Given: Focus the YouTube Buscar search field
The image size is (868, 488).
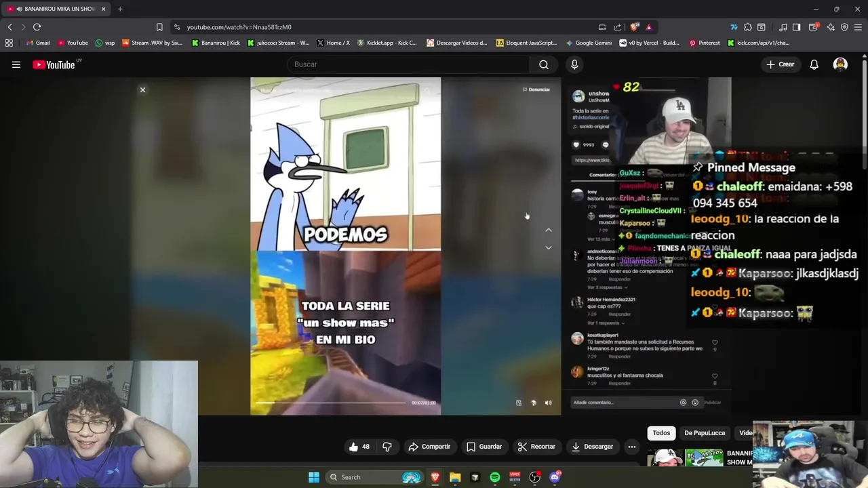Looking at the screenshot, I should [x=409, y=64].
